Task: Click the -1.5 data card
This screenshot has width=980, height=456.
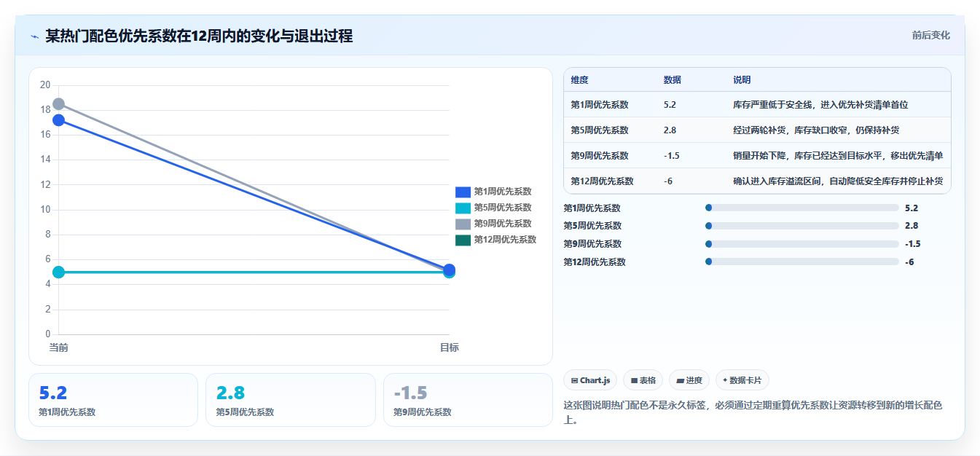Action: coord(468,400)
